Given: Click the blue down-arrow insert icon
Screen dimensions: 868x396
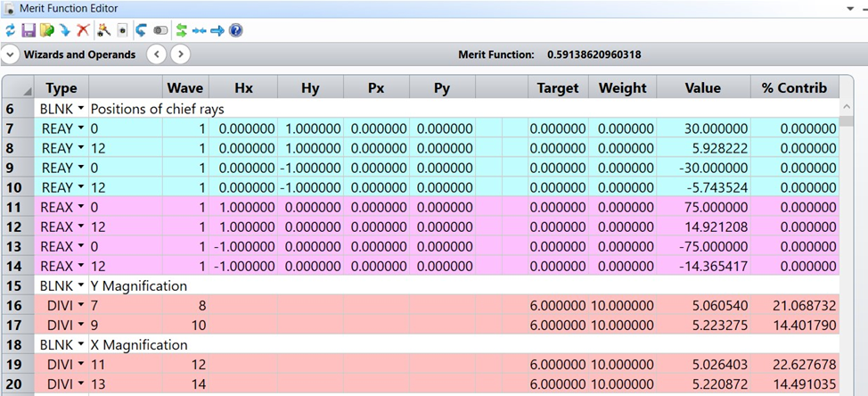Looking at the screenshot, I should click(65, 30).
